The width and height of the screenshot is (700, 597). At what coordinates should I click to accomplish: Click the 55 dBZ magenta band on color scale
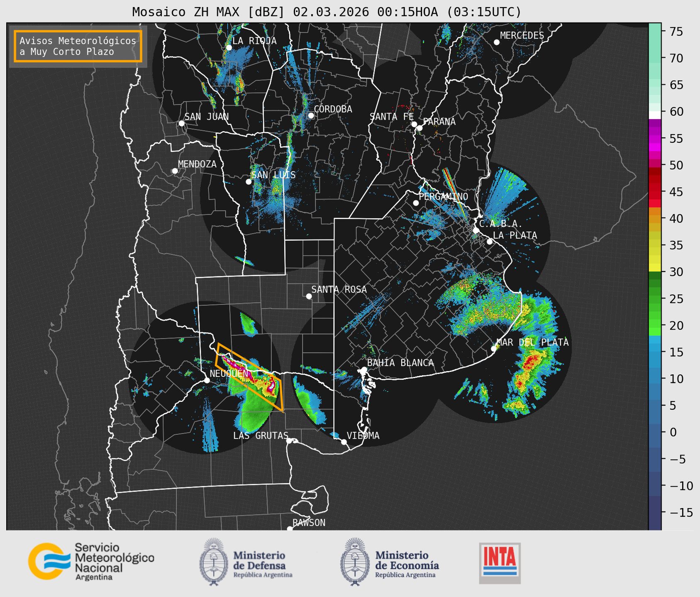[655, 138]
